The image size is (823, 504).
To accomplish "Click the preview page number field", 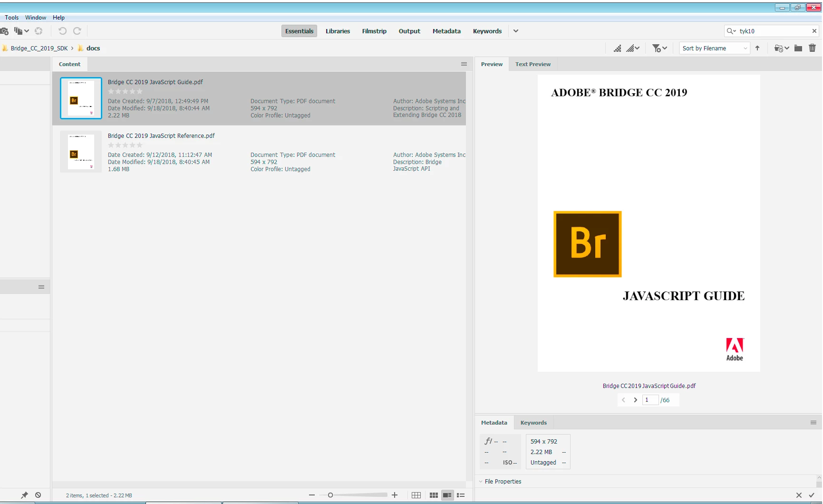I will [x=650, y=400].
